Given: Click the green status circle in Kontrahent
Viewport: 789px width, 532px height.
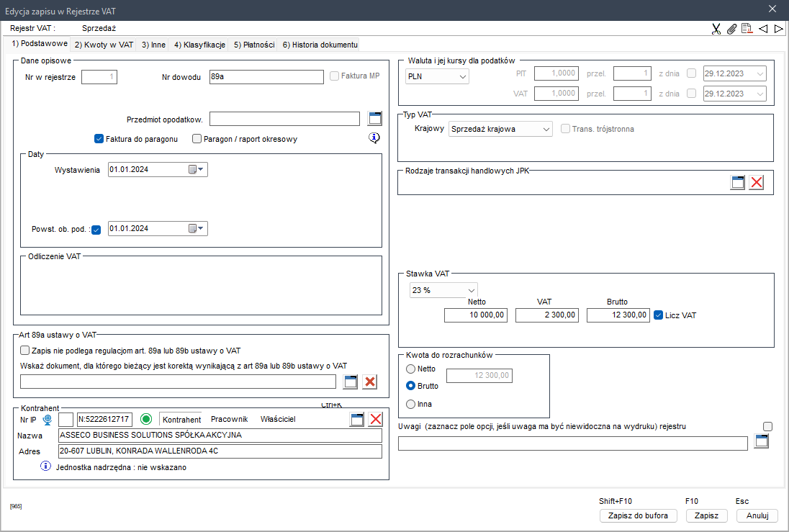Looking at the screenshot, I should tap(146, 419).
